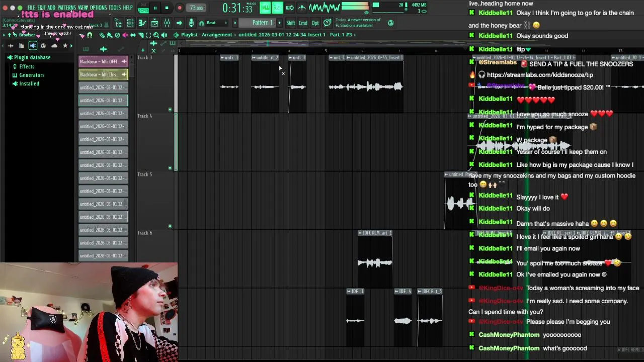
Task: Click the green right-arrow toolbar icon
Action: tap(179, 23)
